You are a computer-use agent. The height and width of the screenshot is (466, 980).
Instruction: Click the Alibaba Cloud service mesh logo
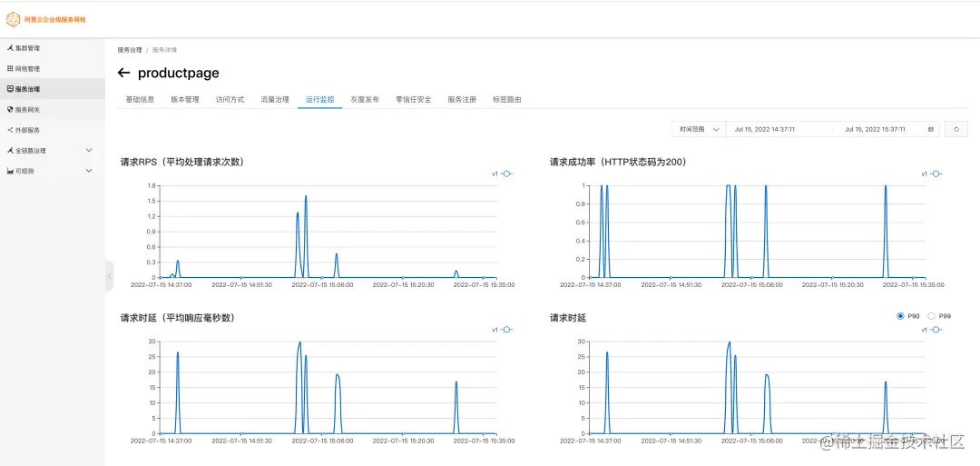(x=13, y=19)
